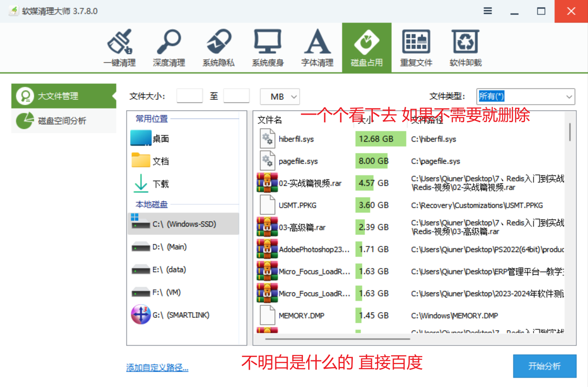
Task: Select the MEMORY.DMP file
Action: (302, 315)
